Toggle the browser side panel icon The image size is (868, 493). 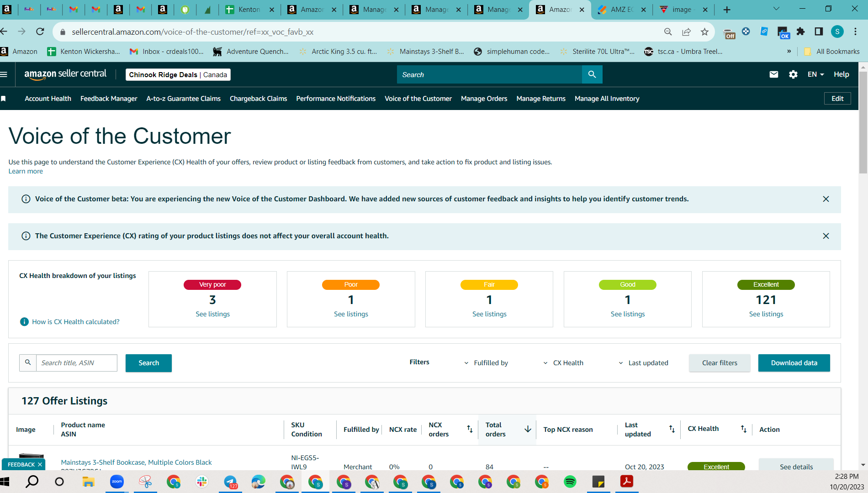pyautogui.click(x=819, y=31)
